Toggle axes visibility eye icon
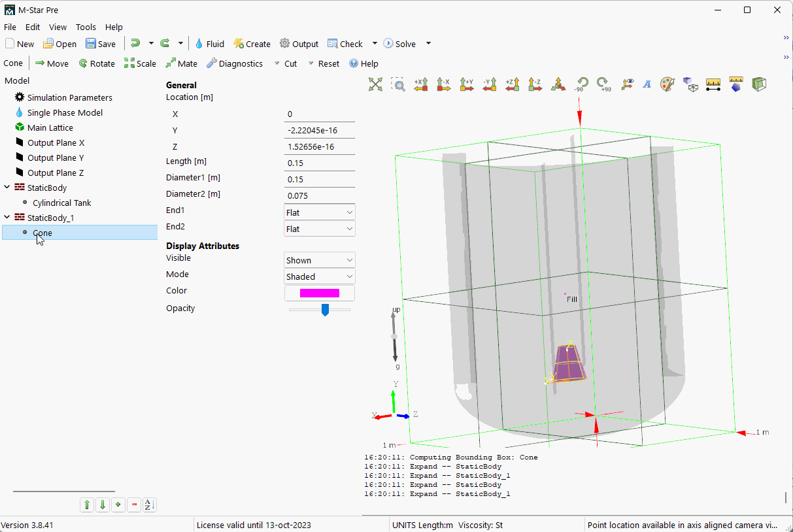The image size is (793, 532). click(x=627, y=84)
